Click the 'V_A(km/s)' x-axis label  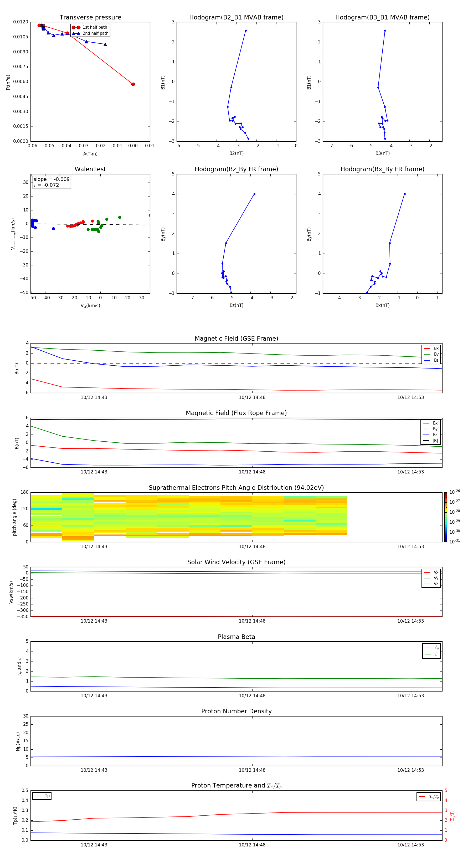click(90, 306)
